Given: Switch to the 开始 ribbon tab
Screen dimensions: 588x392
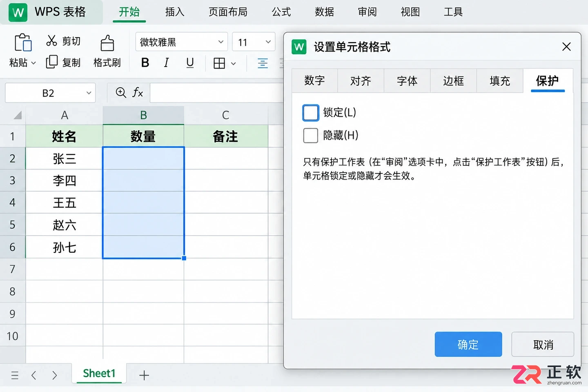Looking at the screenshot, I should point(129,12).
